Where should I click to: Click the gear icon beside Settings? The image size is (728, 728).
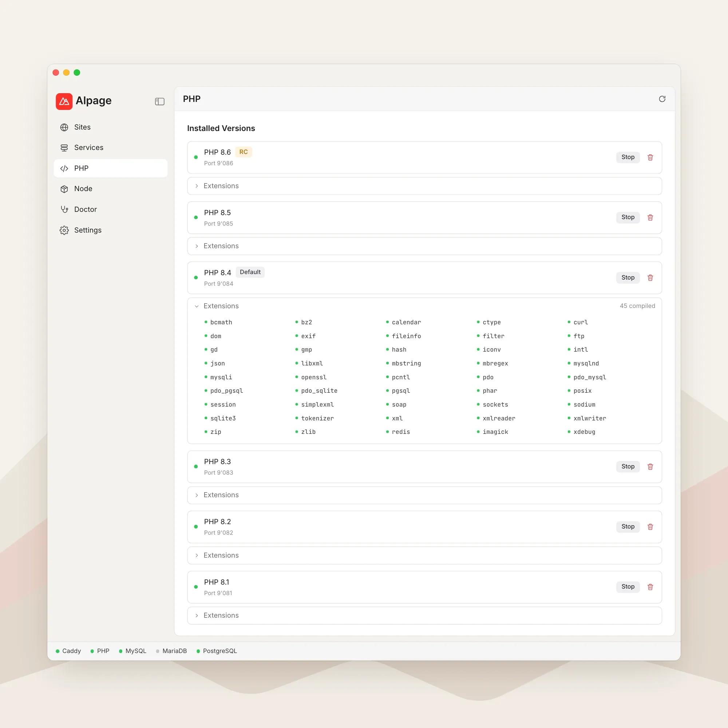coord(64,230)
